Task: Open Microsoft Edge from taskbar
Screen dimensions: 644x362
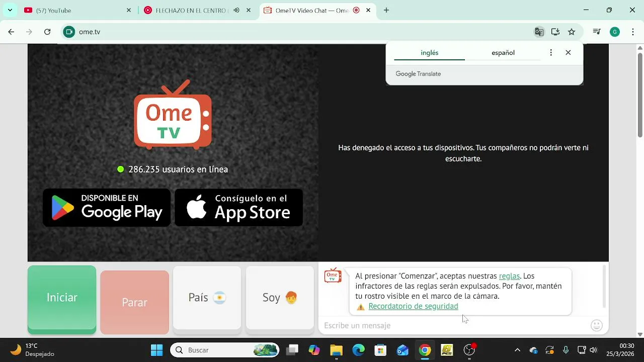Action: pos(358,350)
